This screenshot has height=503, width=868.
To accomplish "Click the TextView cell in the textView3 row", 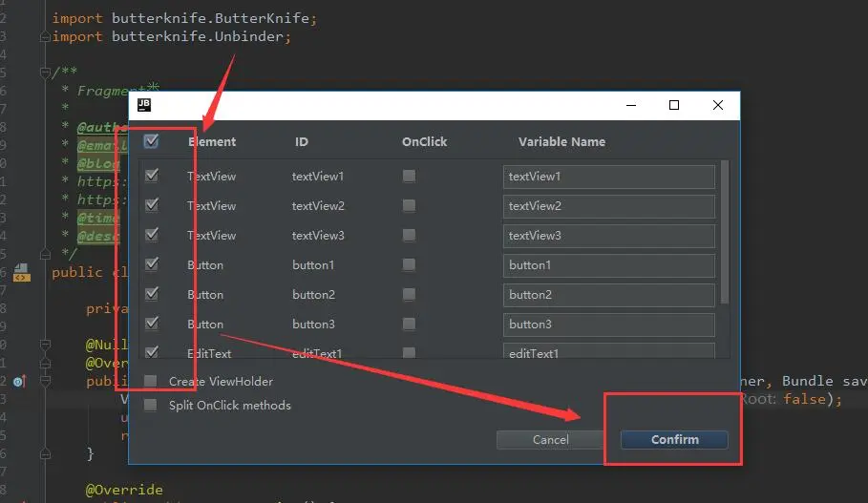I will pos(211,236).
